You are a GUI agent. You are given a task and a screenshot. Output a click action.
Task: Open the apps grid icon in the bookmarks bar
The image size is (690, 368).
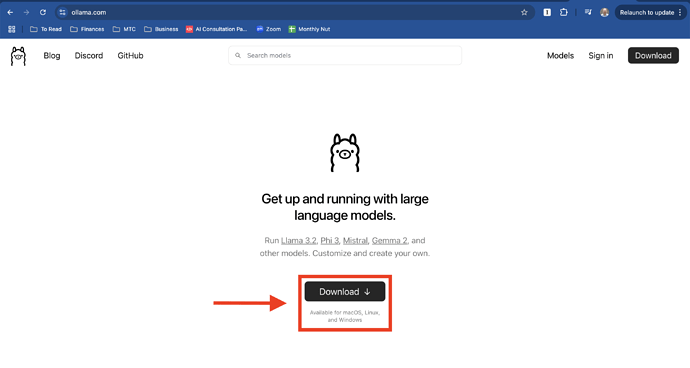(x=12, y=29)
